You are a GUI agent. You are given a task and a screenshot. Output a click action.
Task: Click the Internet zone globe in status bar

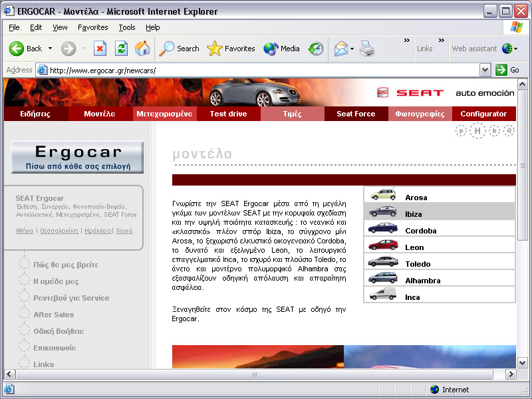pos(434,389)
